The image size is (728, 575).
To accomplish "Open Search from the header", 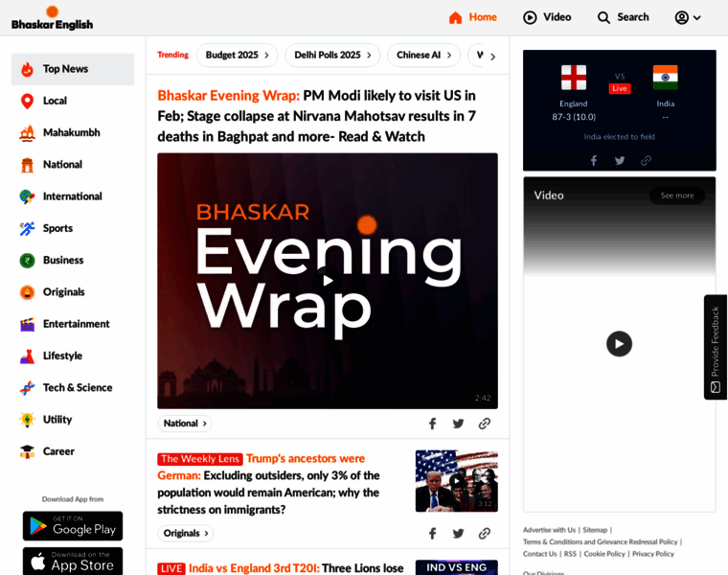I will click(623, 17).
